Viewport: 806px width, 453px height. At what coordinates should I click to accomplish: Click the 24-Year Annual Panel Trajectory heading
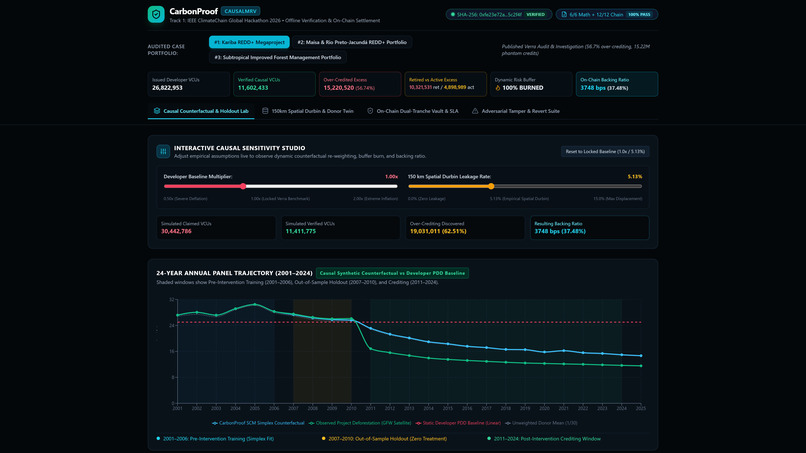[x=234, y=273]
